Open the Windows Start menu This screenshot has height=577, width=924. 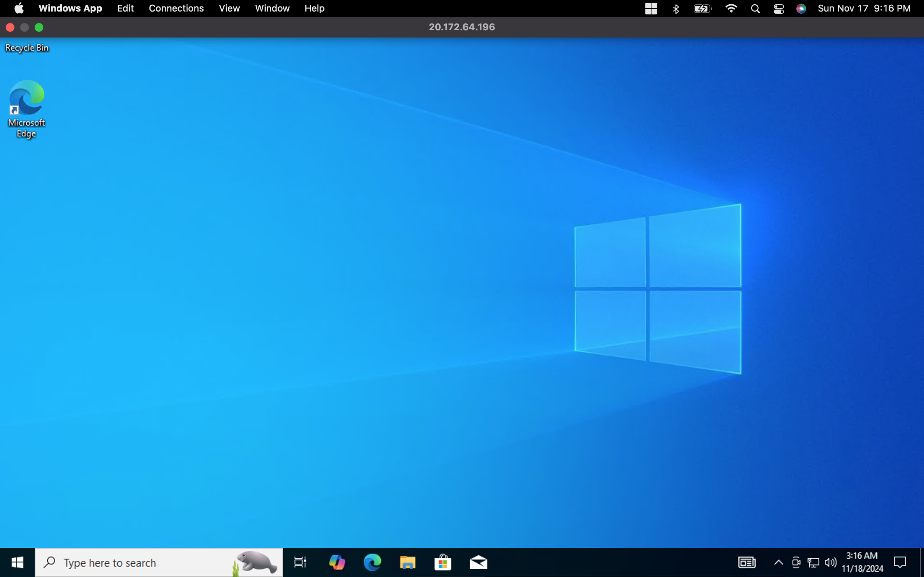(x=17, y=562)
